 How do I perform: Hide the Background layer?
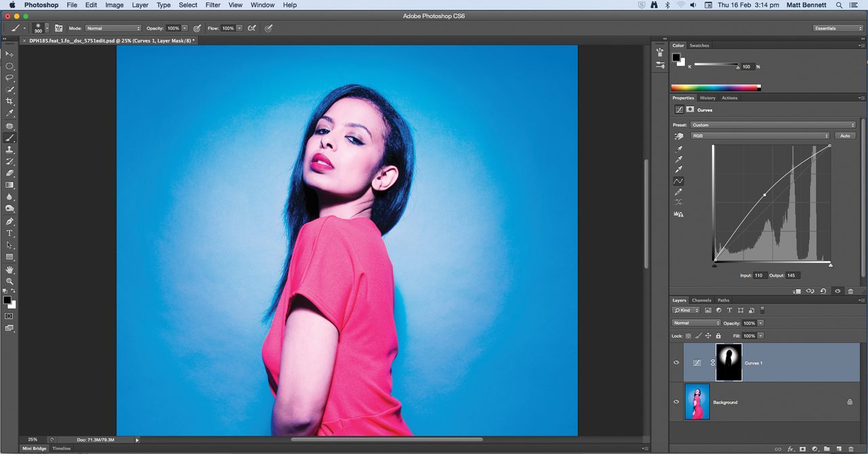(676, 402)
